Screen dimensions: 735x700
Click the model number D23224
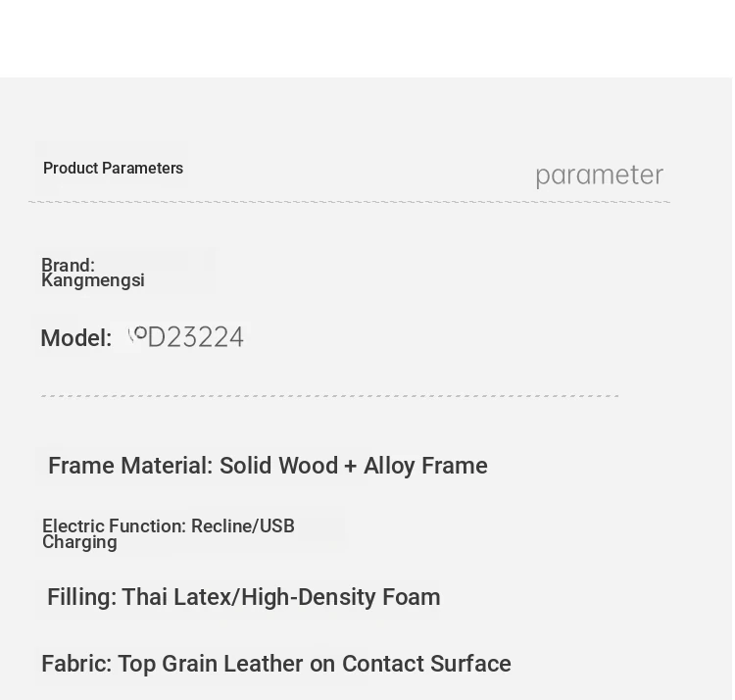click(x=195, y=337)
